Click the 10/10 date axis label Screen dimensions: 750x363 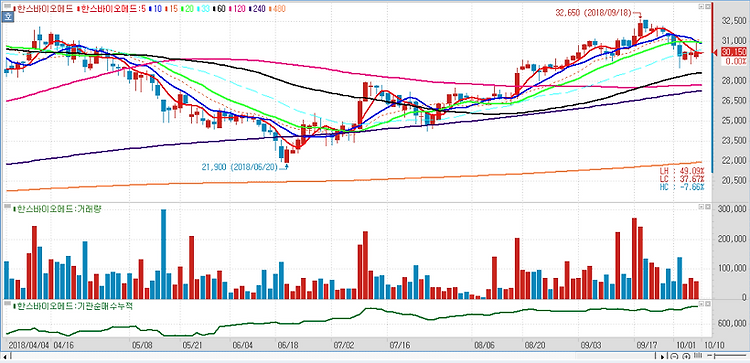point(714,344)
